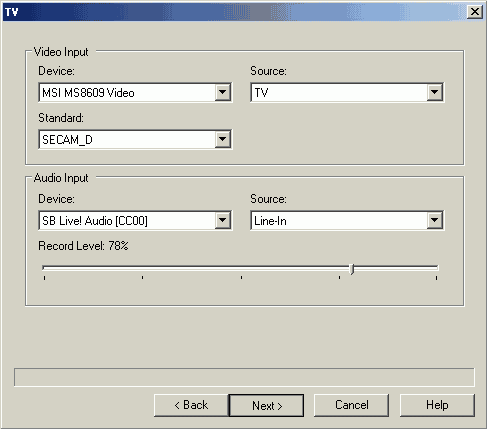Viewport: 487px width, 429px height.
Task: Click the Standard: label
Action: coord(61,118)
